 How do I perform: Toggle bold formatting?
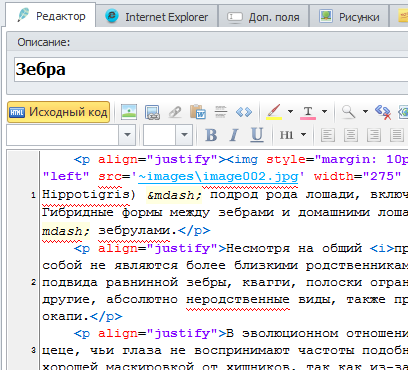click(211, 135)
